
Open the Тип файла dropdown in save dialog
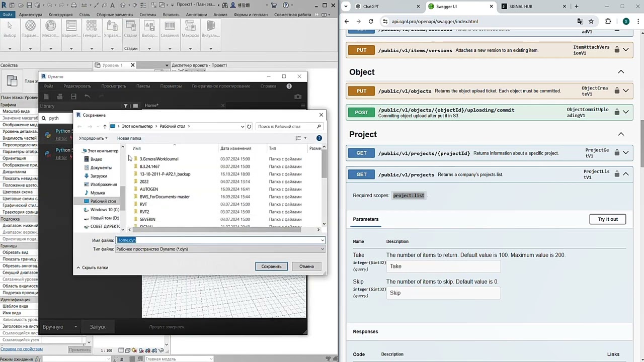tap(220, 249)
